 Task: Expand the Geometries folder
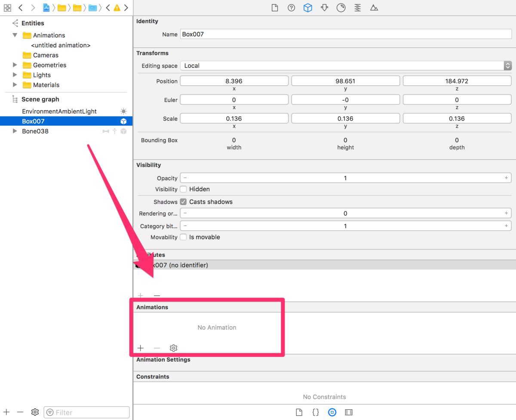click(x=15, y=65)
